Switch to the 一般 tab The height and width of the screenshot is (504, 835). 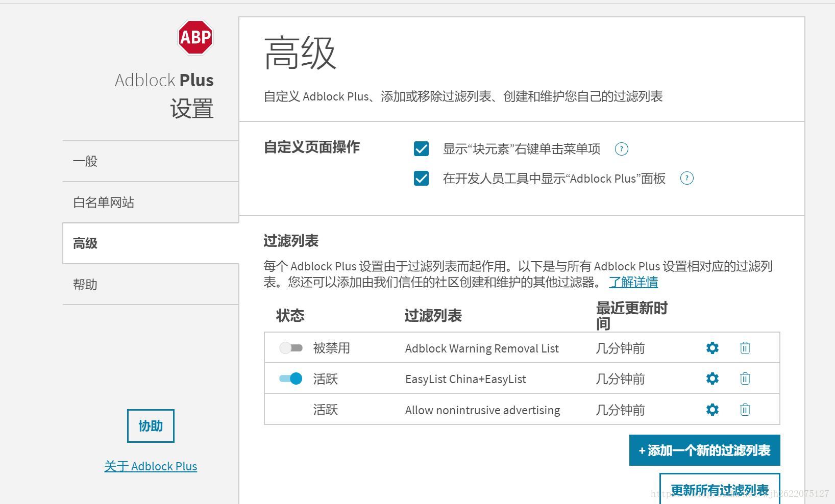point(151,161)
